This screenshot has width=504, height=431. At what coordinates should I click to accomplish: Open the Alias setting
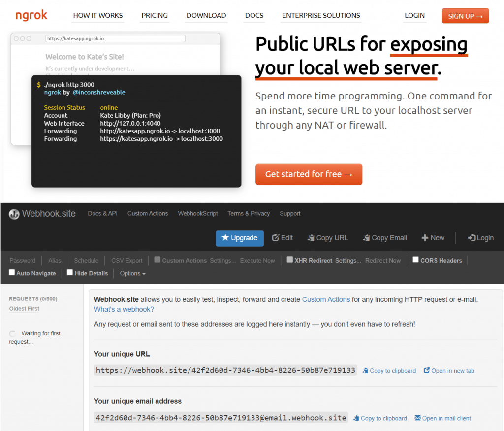[55, 261]
